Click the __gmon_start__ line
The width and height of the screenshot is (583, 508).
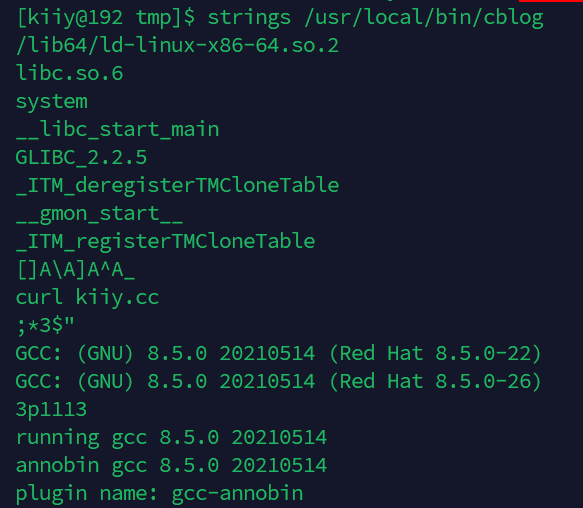pyautogui.click(x=99, y=214)
